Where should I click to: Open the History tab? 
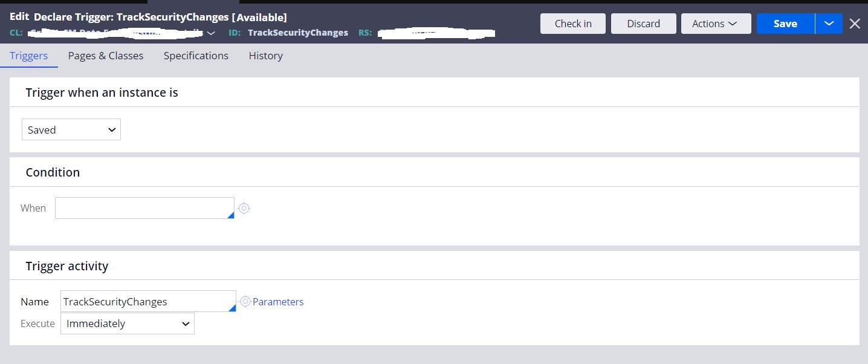[x=265, y=56]
